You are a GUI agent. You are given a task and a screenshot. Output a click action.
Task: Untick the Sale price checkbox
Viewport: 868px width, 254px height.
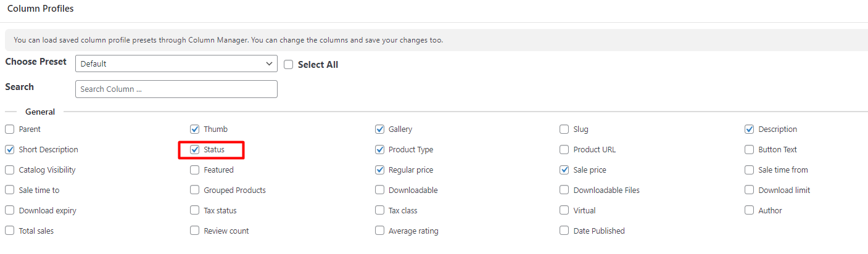tap(564, 170)
